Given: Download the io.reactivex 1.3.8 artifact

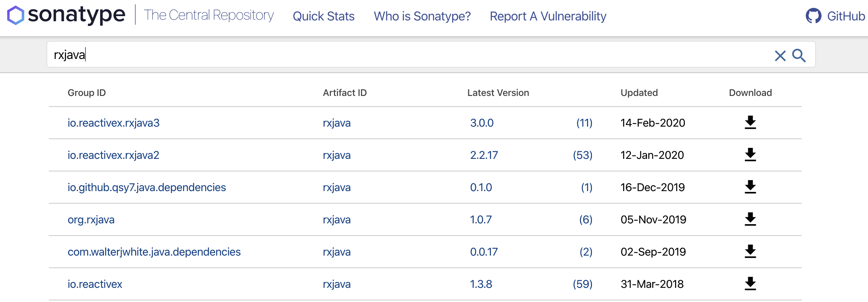Looking at the screenshot, I should coord(750,284).
